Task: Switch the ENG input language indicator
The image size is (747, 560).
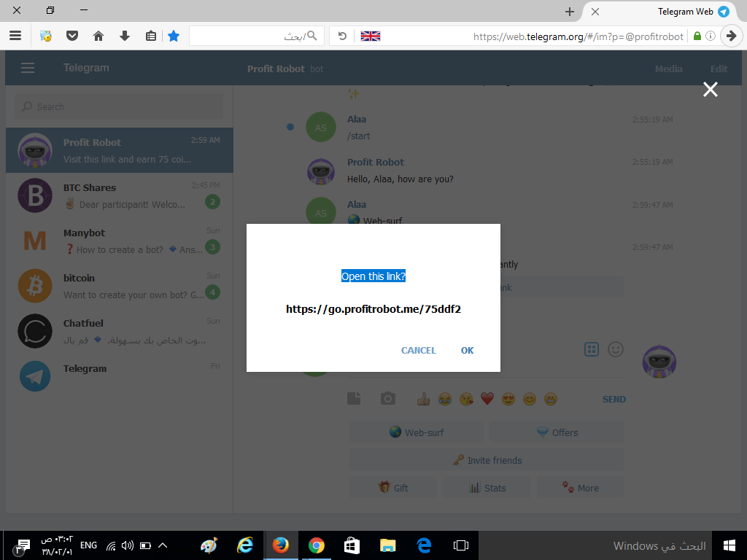Action: (88, 545)
